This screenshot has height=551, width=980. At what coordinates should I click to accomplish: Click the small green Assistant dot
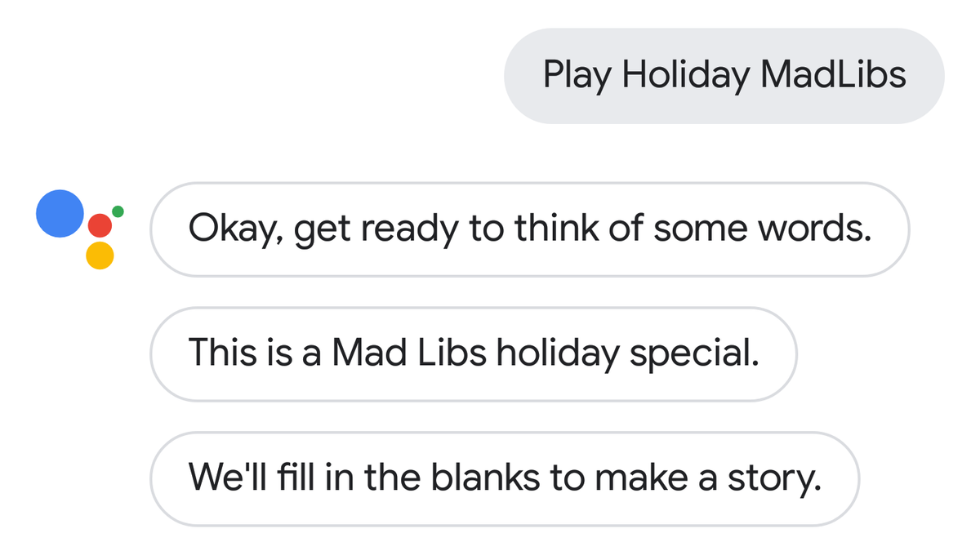pyautogui.click(x=118, y=211)
